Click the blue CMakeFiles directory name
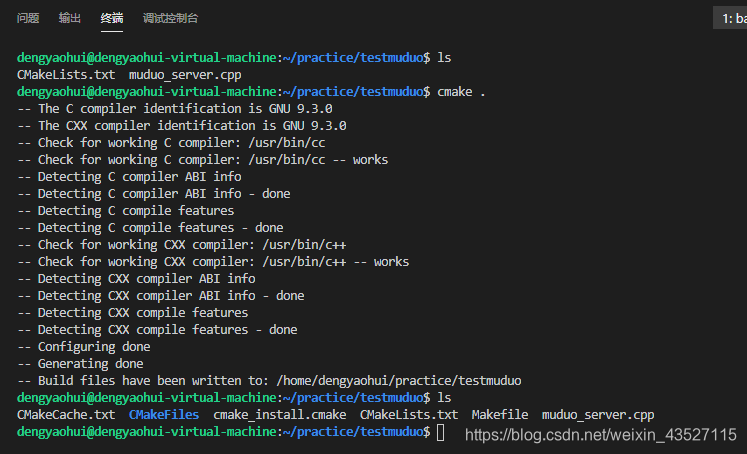Image resolution: width=747 pixels, height=454 pixels. click(x=164, y=415)
